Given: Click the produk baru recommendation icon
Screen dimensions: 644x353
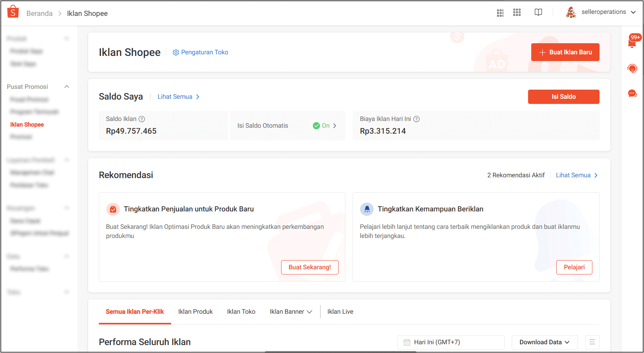Looking at the screenshot, I should click(113, 209).
